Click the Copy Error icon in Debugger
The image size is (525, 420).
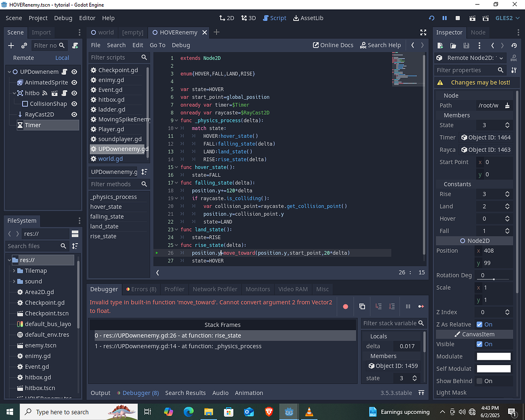362,306
